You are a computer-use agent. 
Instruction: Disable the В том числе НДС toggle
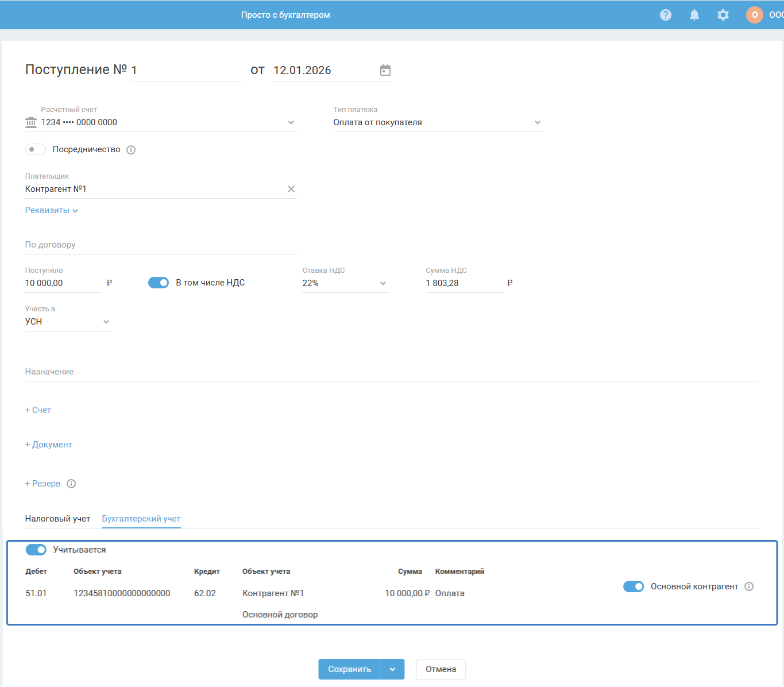159,283
